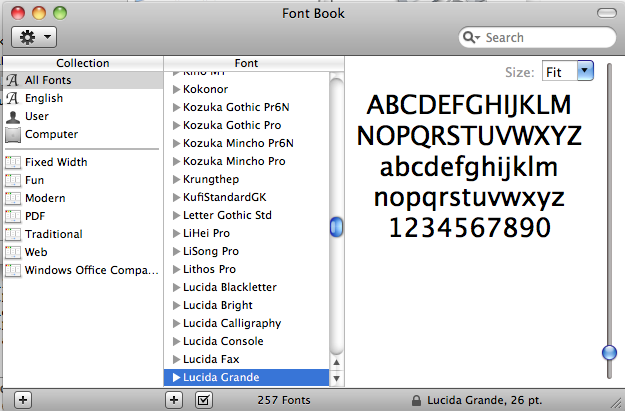625x411 pixels.
Task: Click the Fun collection icon
Action: [13, 181]
